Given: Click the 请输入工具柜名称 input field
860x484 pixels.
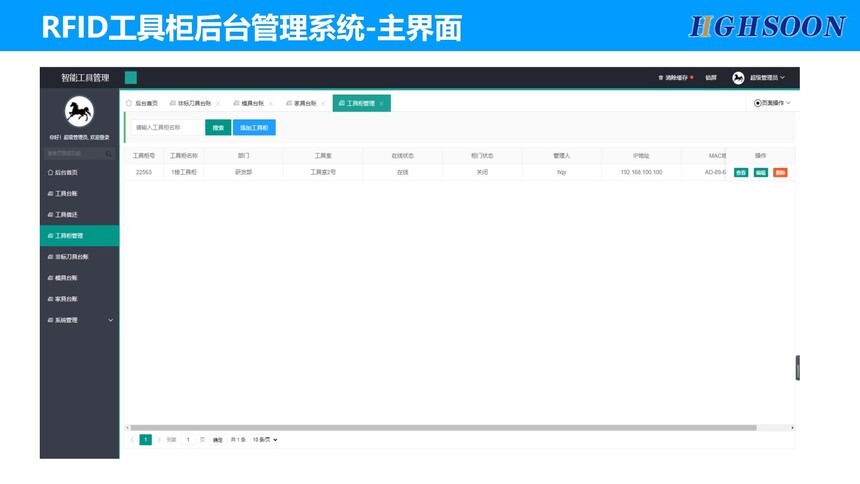Looking at the screenshot, I should (166, 128).
